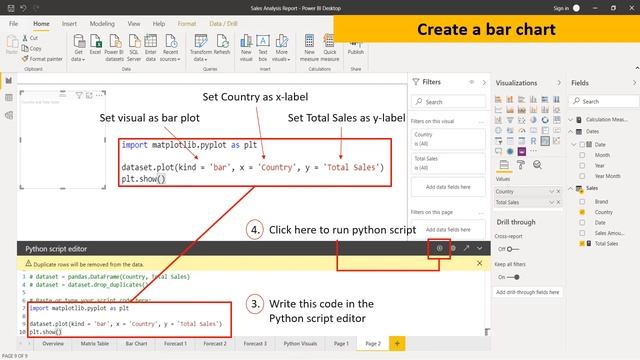Image resolution: width=640 pixels, height=360 pixels.
Task: Open the Analytics magnifier tab
Action: [537, 164]
